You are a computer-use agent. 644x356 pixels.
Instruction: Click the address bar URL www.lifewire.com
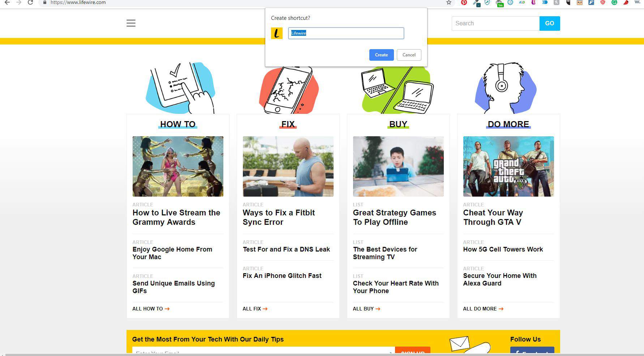[78, 2]
